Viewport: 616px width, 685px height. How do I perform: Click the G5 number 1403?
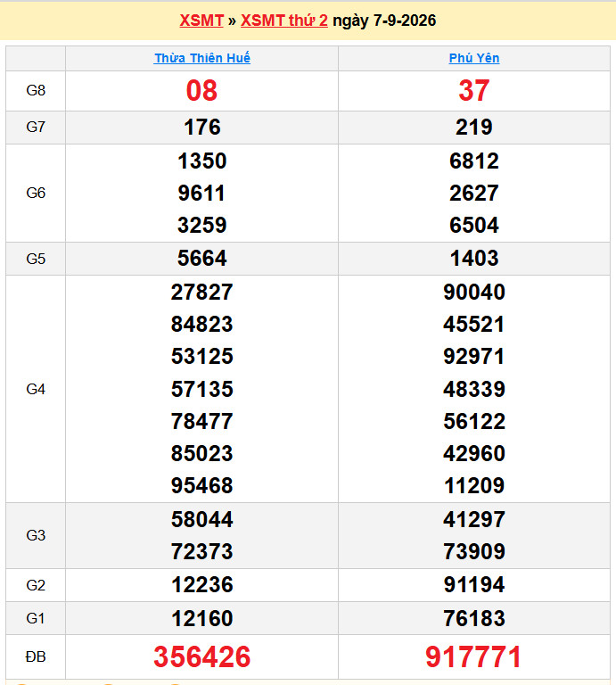(x=474, y=258)
